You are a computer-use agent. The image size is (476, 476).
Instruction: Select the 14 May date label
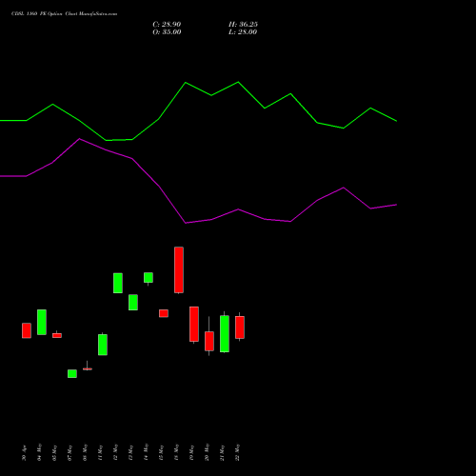[x=146, y=452]
